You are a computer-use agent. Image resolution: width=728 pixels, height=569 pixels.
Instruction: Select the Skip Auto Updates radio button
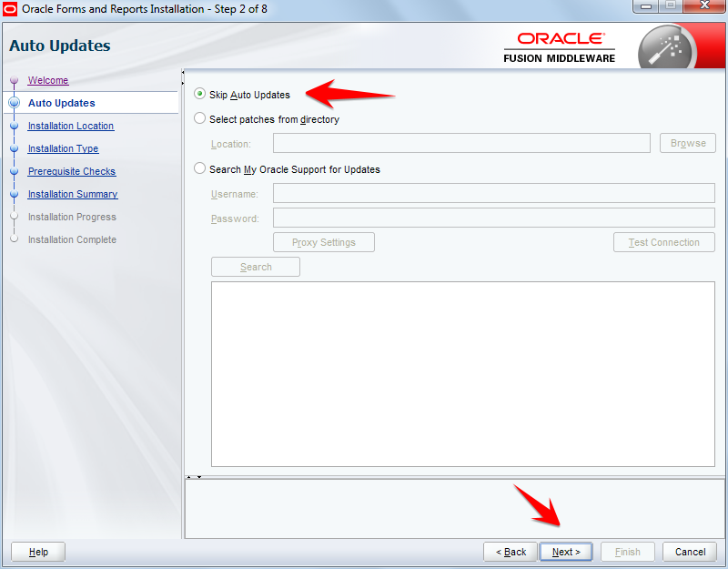pos(199,95)
